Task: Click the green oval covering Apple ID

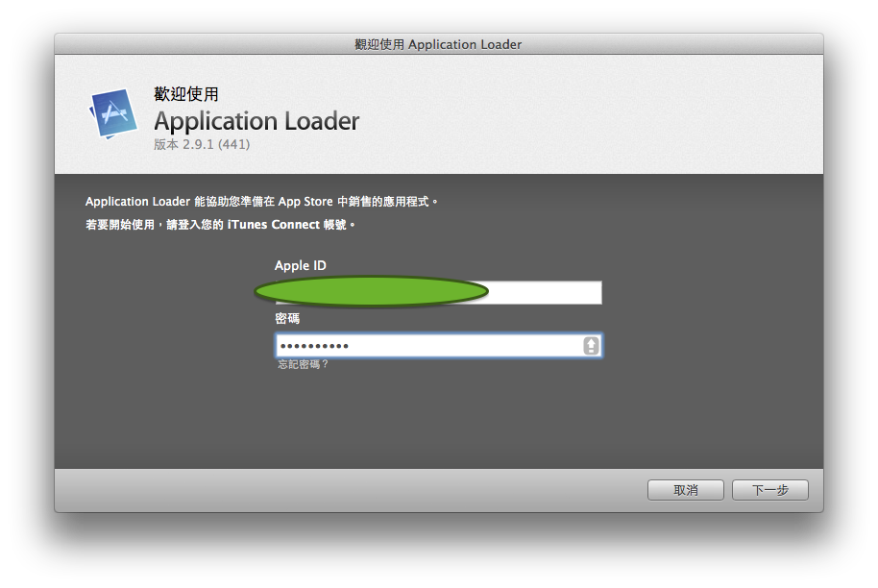Action: [x=371, y=292]
